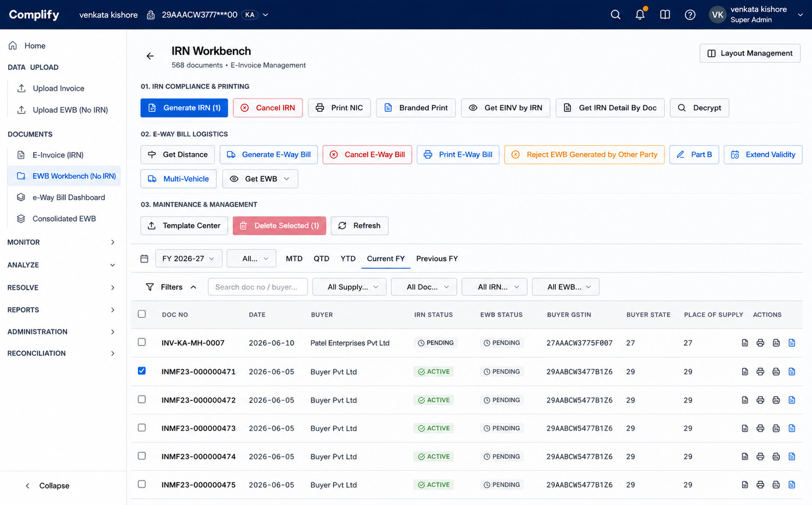
Task: Open the GSTIN 29AAACW3777***00 selector
Action: (x=208, y=15)
